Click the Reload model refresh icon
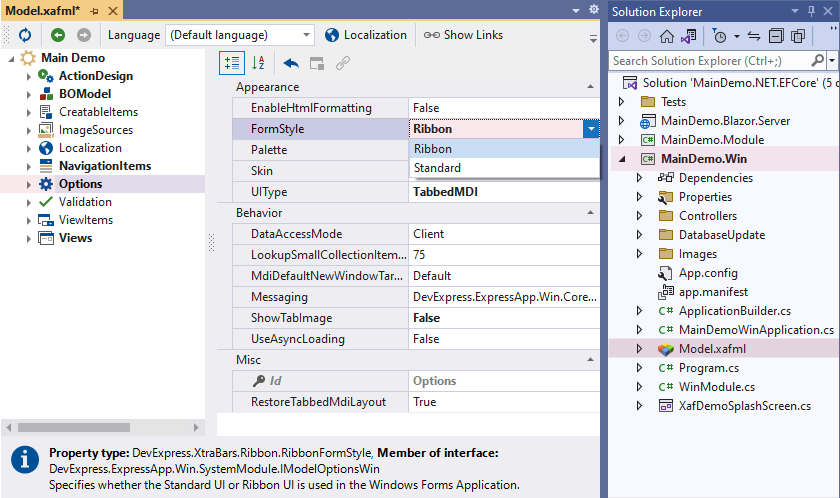Image resolution: width=840 pixels, height=498 pixels. [25, 35]
